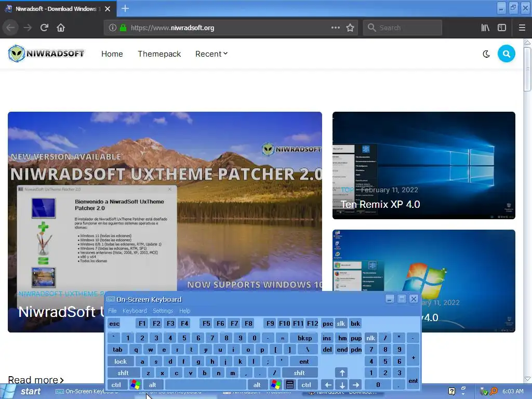532x399 pixels.
Task: Click the left alt key on-screen
Action: point(153,385)
